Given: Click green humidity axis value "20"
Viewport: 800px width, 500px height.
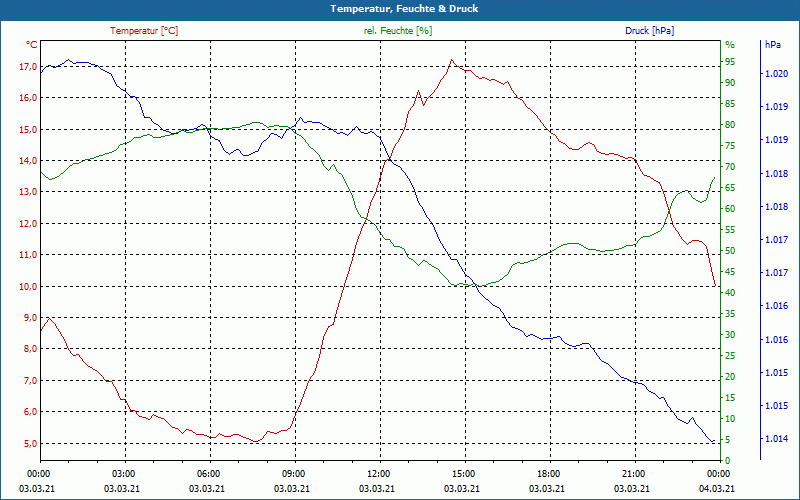Looking at the screenshot, I should click(730, 377).
